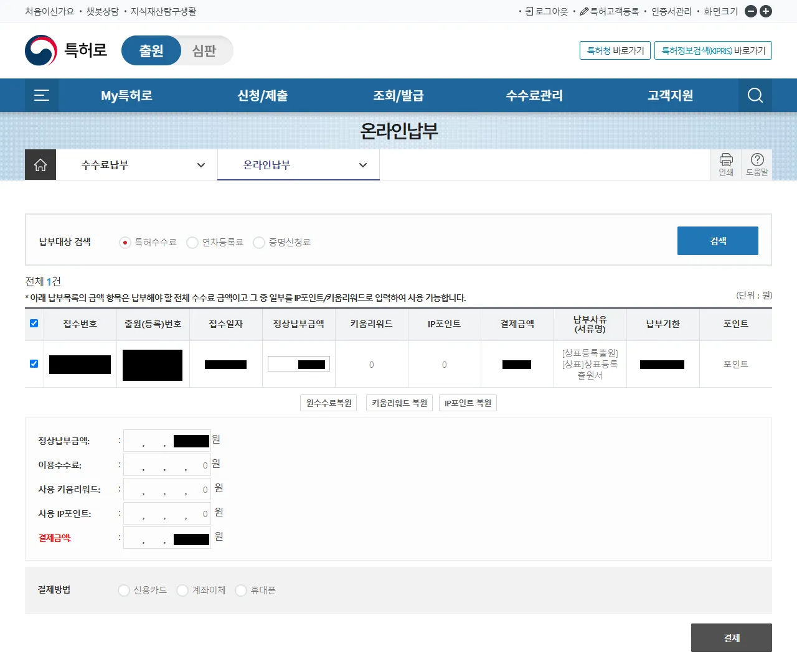Click the search magnifier icon in navbar
This screenshot has height=672, width=797.
tap(755, 95)
